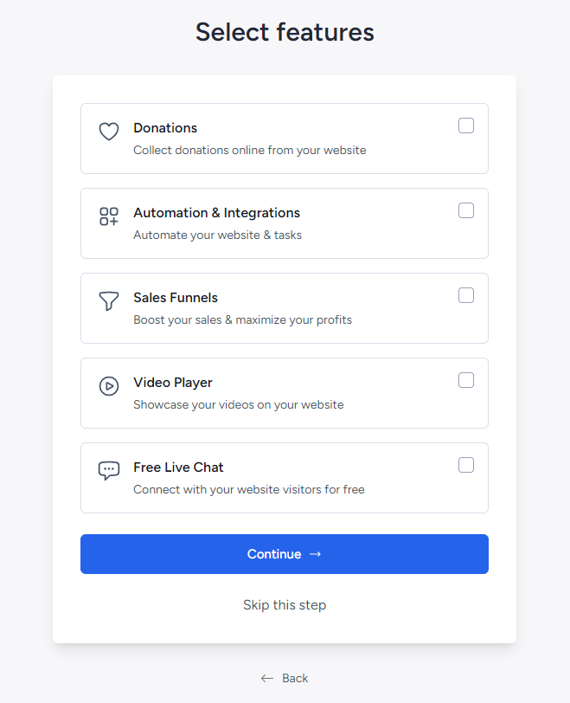Skip this step link

point(284,605)
